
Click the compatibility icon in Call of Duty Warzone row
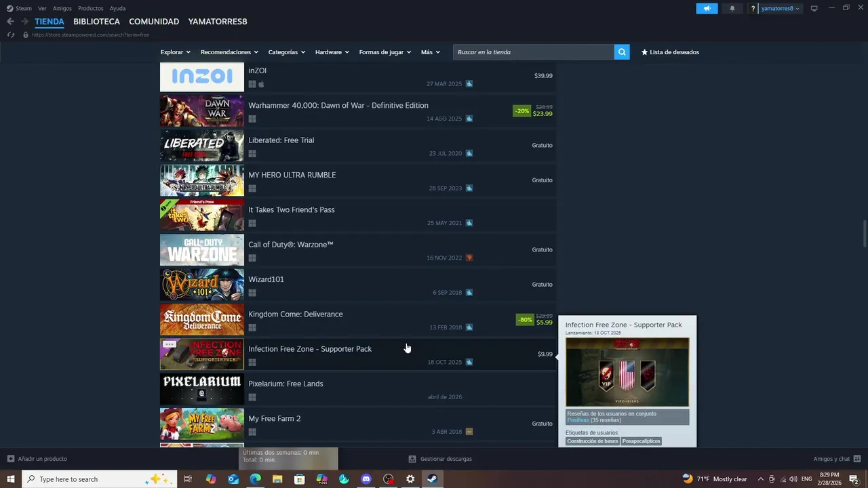[469, 258]
